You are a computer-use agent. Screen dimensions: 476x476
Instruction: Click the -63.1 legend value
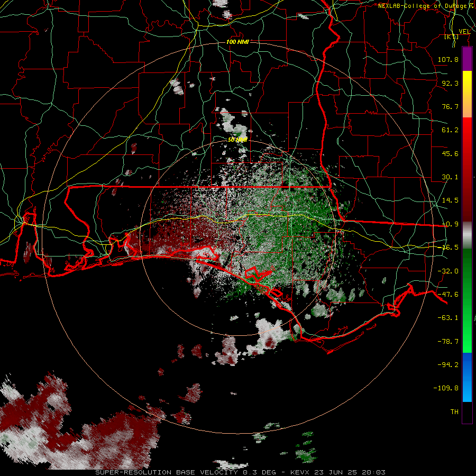tap(448, 318)
